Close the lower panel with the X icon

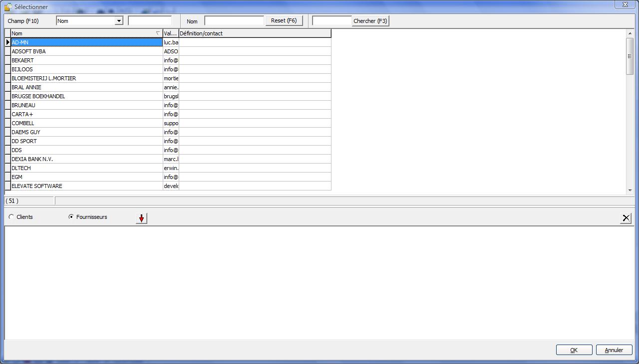coord(626,218)
